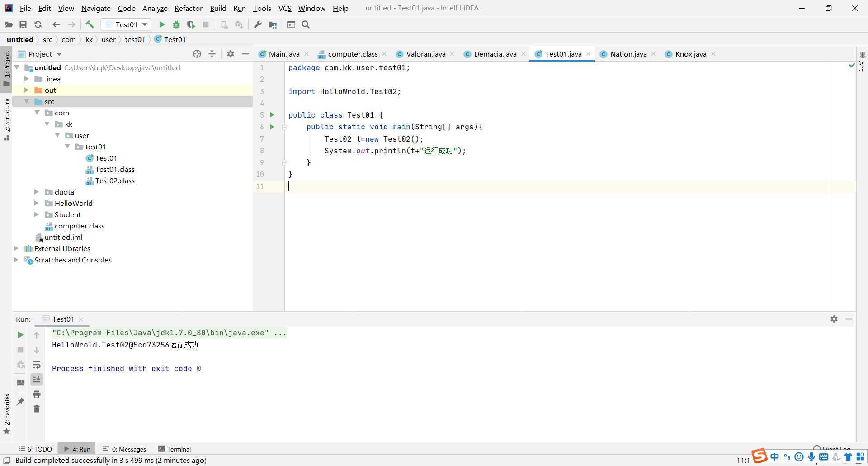Pin the Run tab with pin icon
The height and width of the screenshot is (466, 868).
pos(20,402)
